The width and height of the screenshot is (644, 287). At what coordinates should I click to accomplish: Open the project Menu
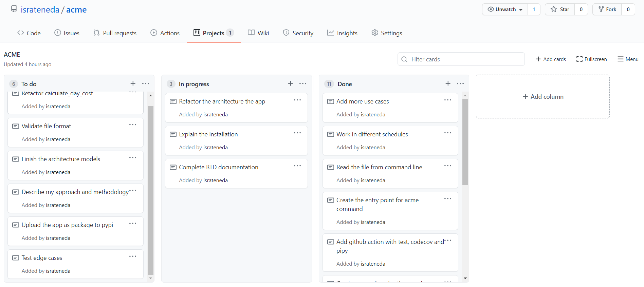click(x=628, y=59)
